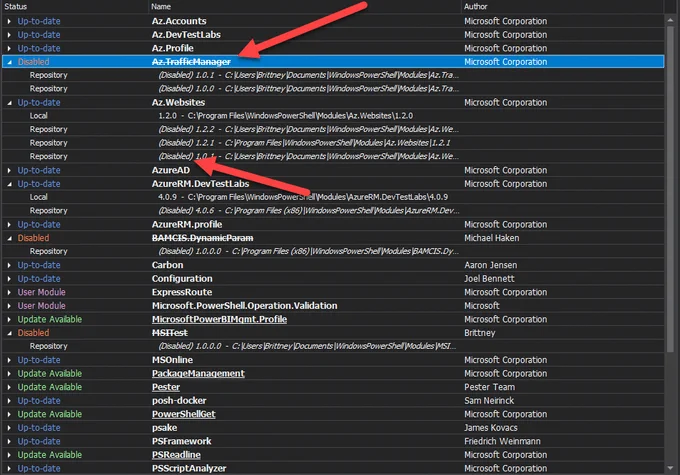The image size is (680, 475).
Task: Select Az.Websites disabled version 1.2.1
Action: point(304,143)
